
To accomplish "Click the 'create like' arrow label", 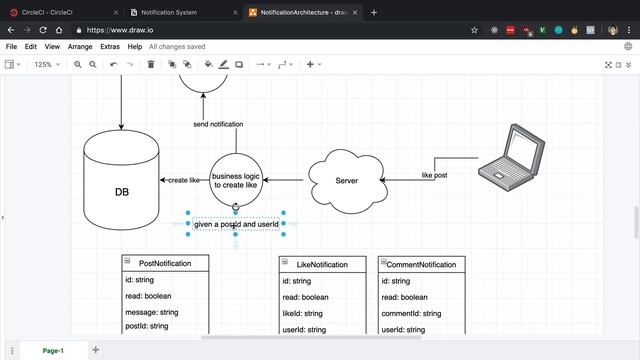I will tap(184, 180).
